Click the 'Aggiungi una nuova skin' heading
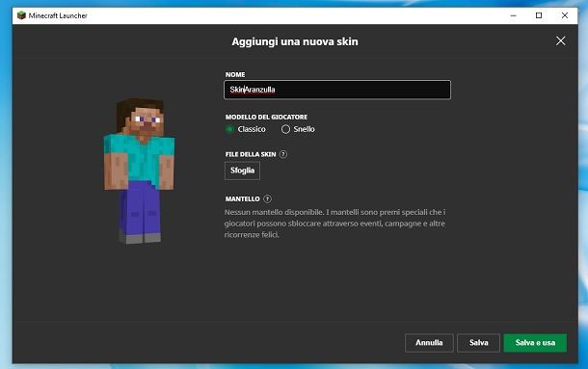 tap(295, 41)
